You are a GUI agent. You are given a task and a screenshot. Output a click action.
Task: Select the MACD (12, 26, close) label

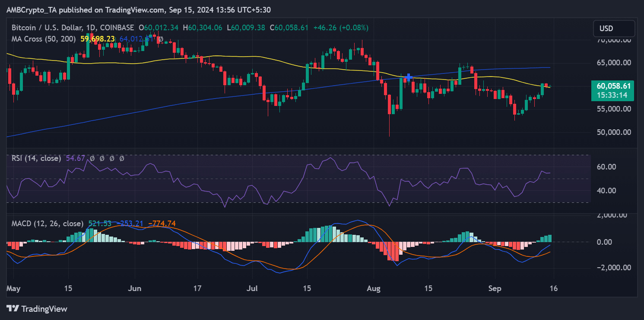(48, 224)
